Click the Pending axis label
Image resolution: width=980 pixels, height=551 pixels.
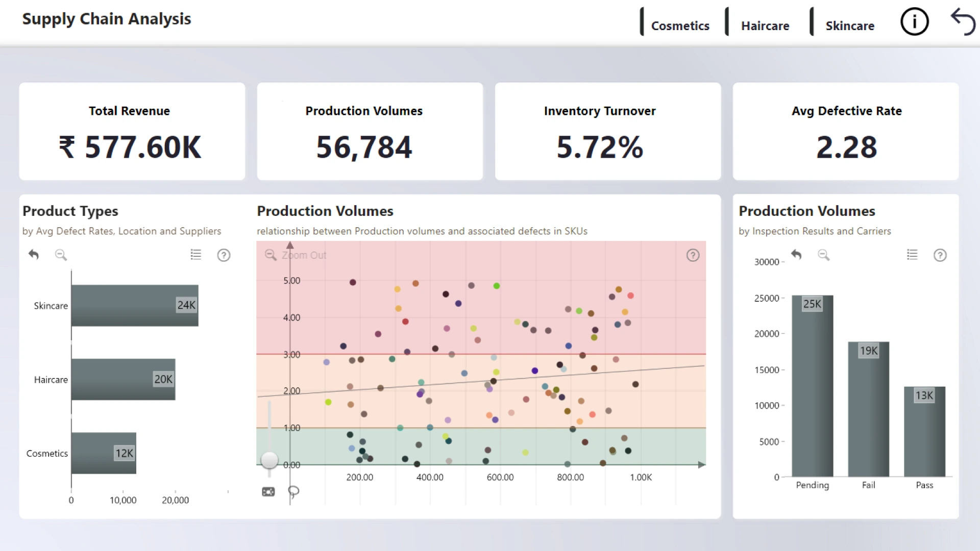pyautogui.click(x=813, y=485)
